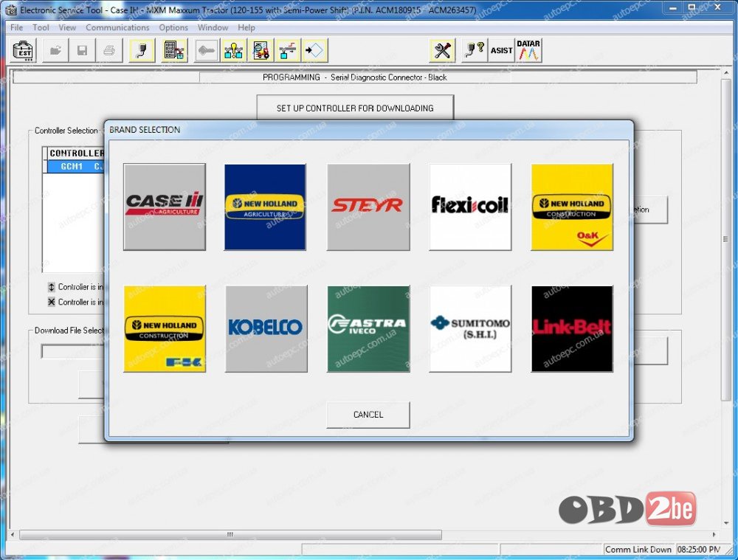Click the EST toolbox icon

[23, 50]
